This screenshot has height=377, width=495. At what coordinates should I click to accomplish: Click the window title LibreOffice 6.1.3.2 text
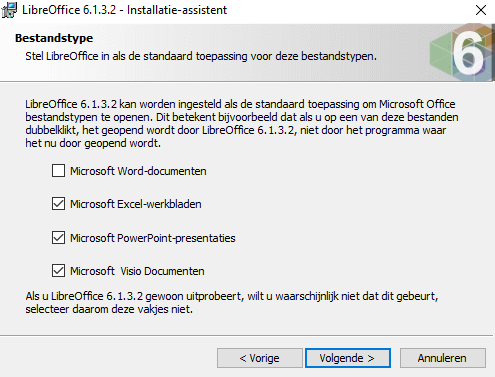[124, 10]
